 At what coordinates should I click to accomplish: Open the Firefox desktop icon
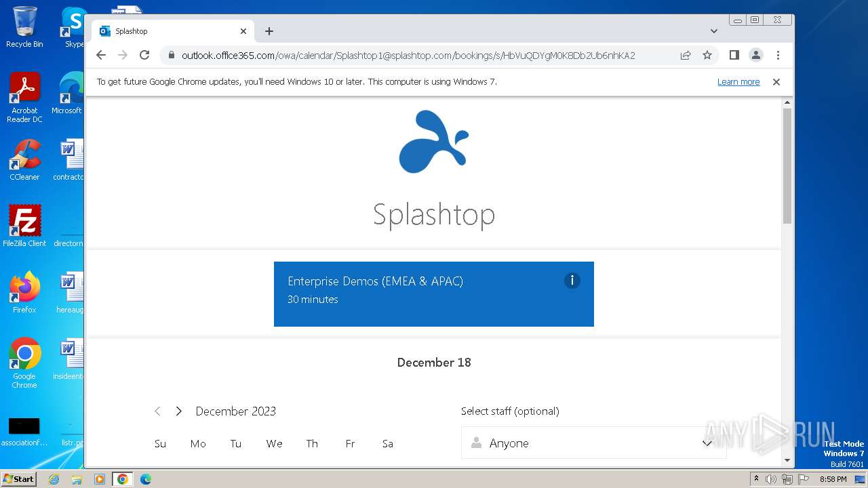[24, 292]
